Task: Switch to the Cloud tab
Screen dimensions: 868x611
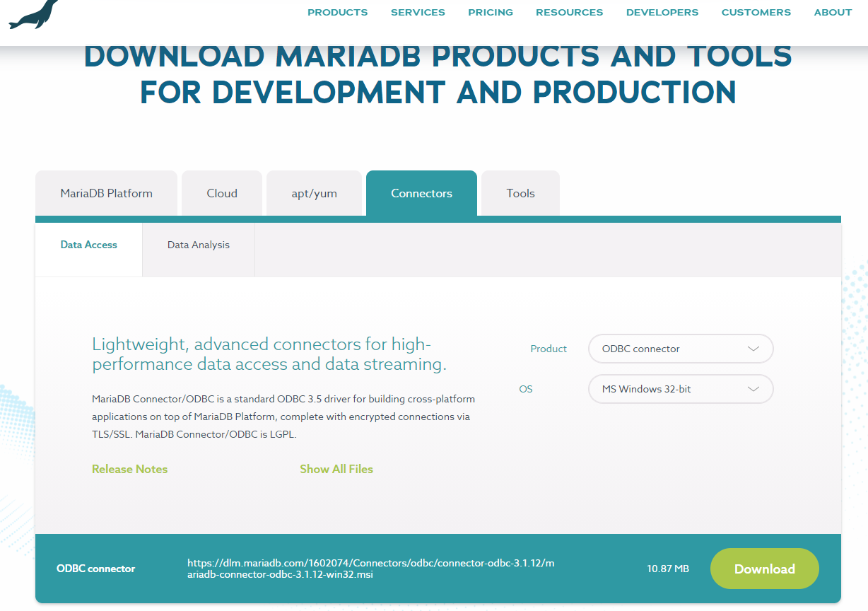Action: point(222,193)
